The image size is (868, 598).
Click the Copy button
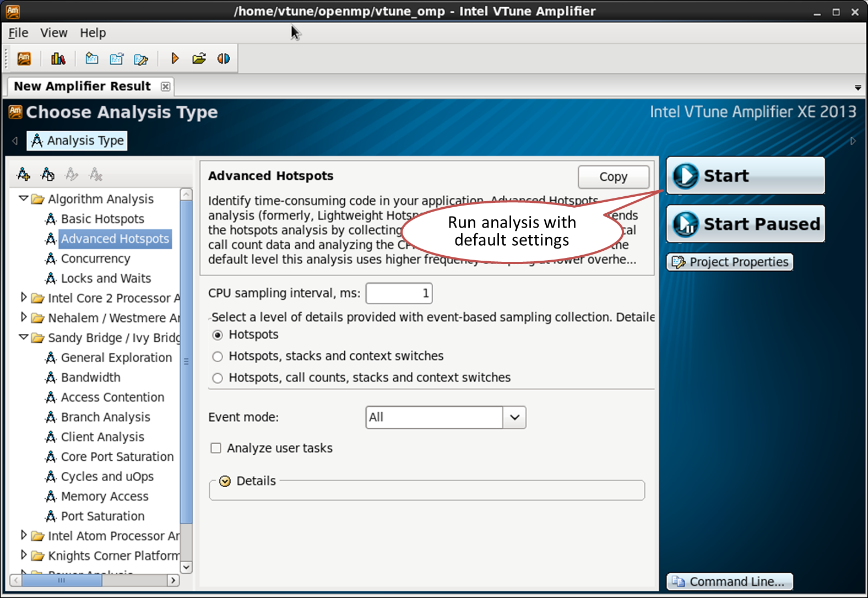(x=614, y=177)
